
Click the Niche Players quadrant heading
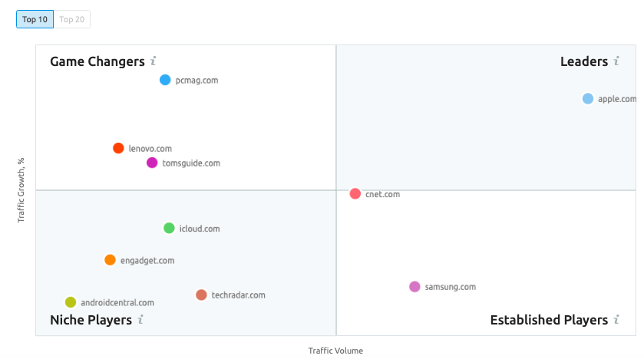(91, 320)
